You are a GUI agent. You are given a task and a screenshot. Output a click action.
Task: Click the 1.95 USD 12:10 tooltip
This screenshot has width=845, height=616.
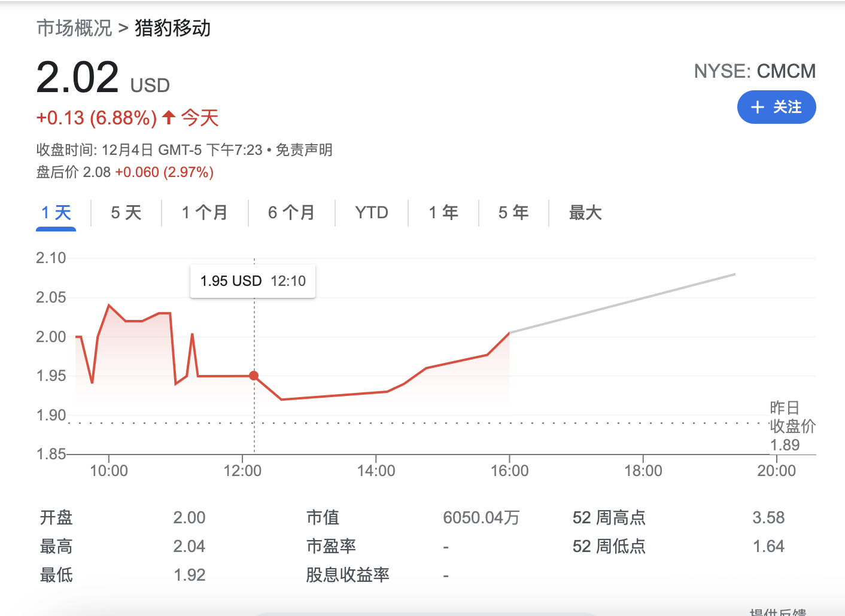click(x=253, y=281)
